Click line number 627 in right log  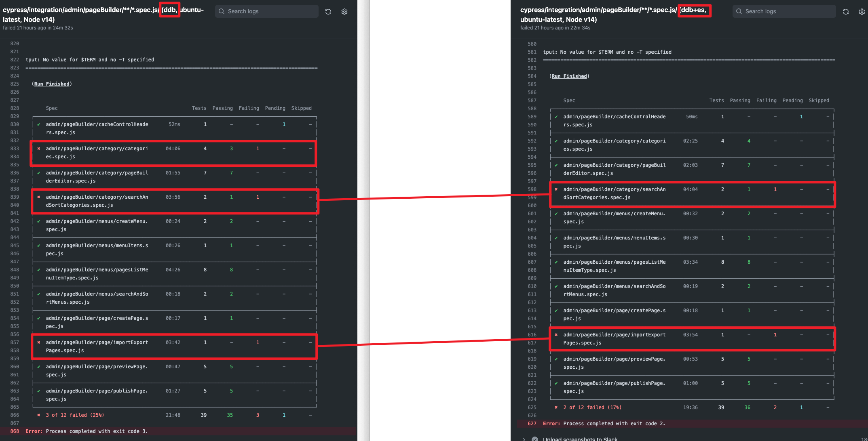(x=532, y=424)
